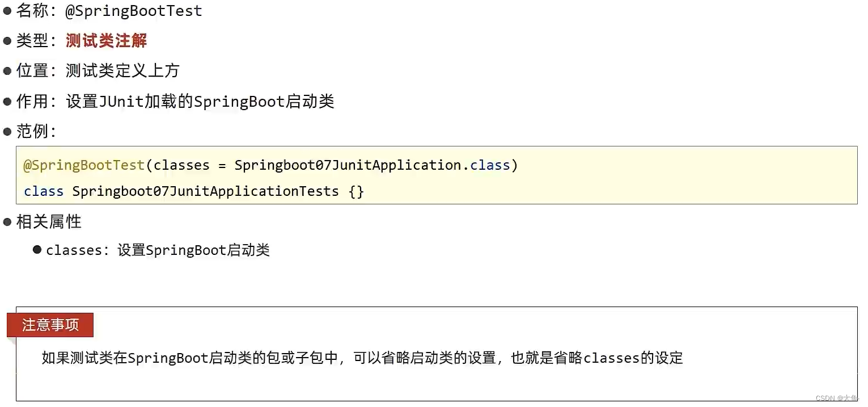Click the text 设置JUnit加载的SpringBoot启动类
This screenshot has height=407, width=868.
click(200, 102)
